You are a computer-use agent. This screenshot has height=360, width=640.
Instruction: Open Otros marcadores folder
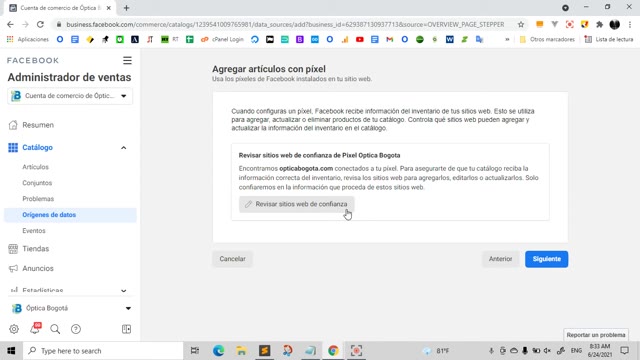pos(547,40)
